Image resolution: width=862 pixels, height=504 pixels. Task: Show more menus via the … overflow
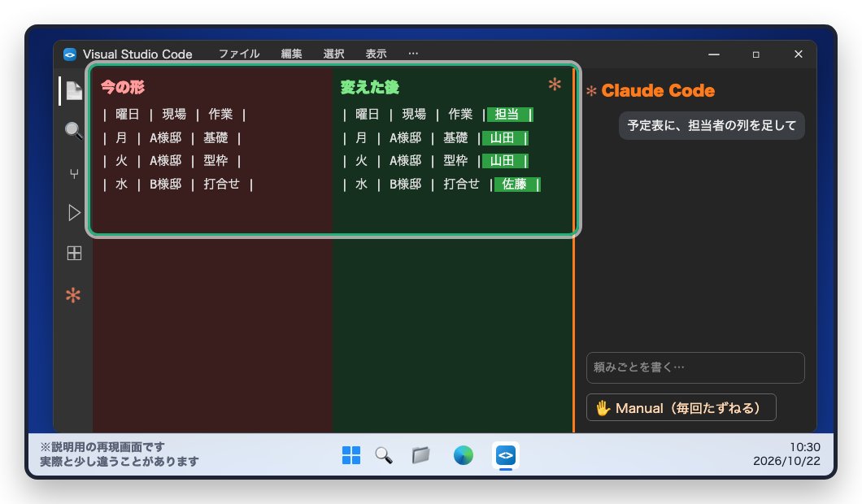pos(413,54)
